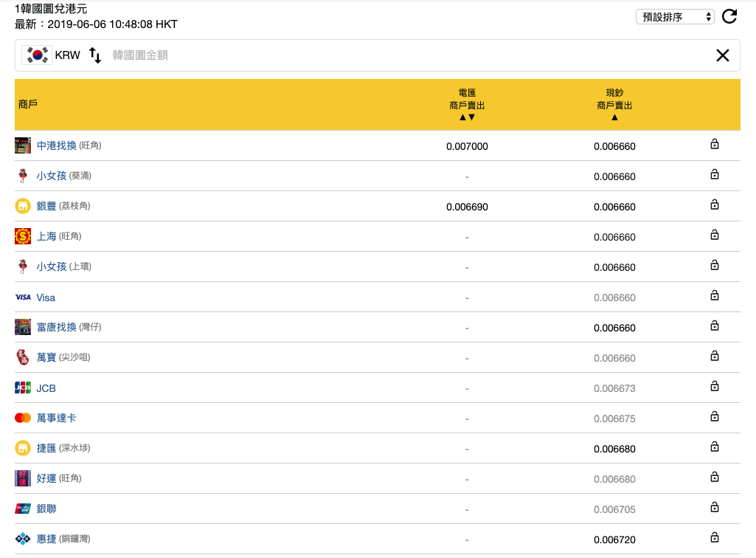Click the 富康找換 shop thumbnail

(x=23, y=327)
